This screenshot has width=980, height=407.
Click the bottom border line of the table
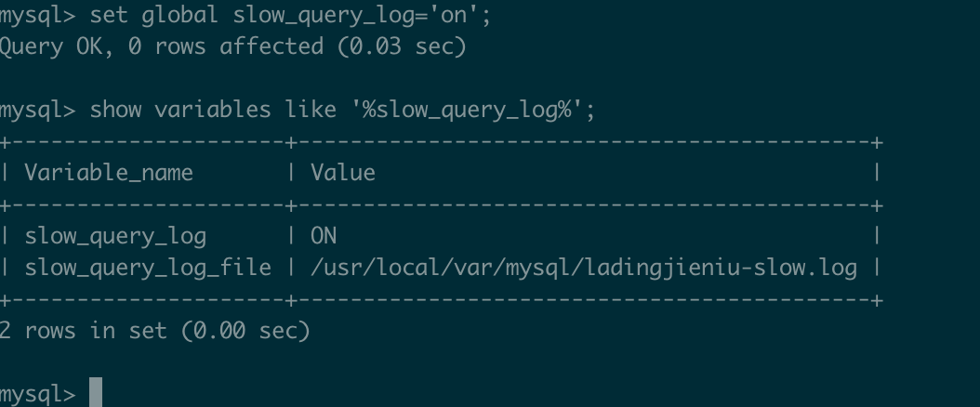point(442,300)
